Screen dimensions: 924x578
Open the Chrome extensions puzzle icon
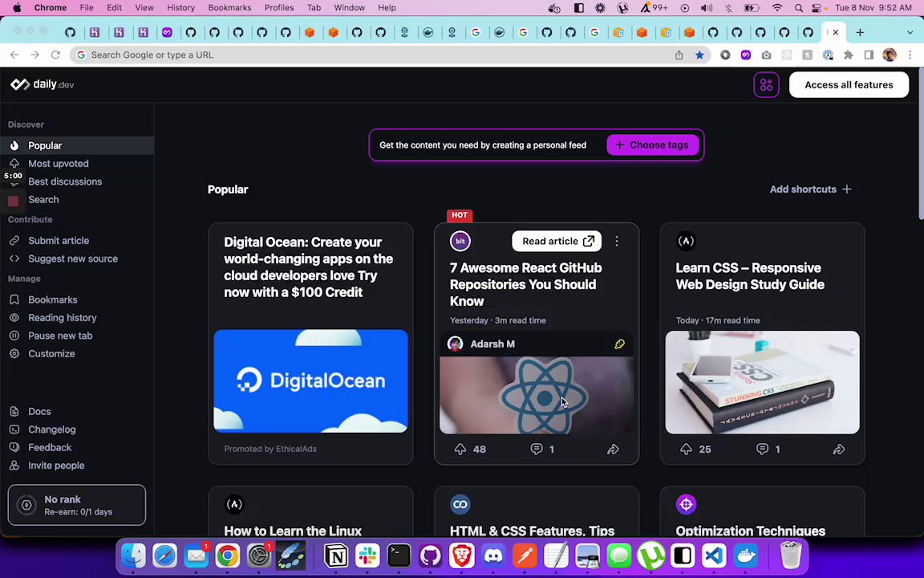coord(849,55)
